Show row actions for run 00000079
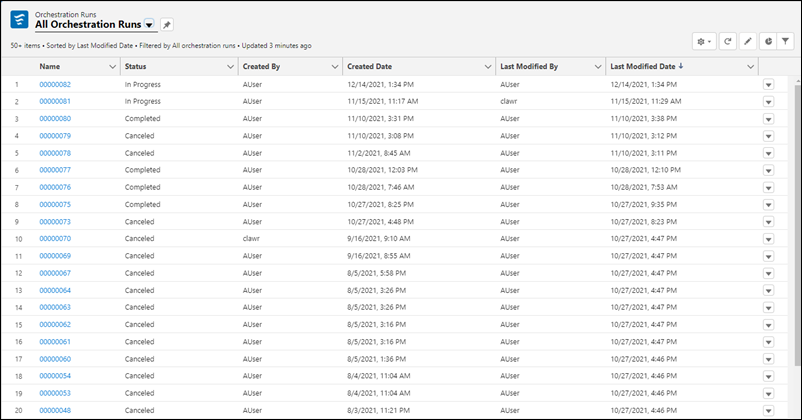The width and height of the screenshot is (802, 420). (768, 136)
